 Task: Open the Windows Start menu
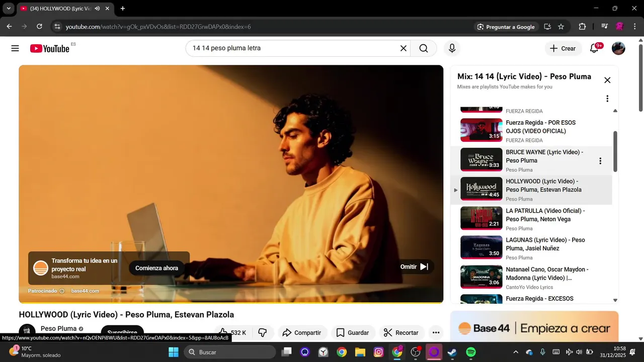click(x=173, y=352)
